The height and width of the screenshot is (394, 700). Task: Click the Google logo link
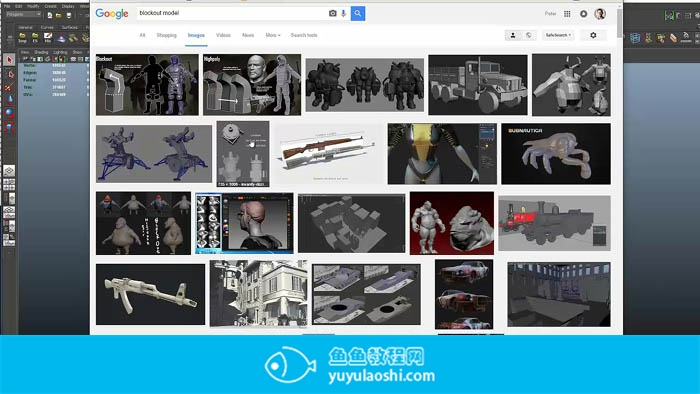[x=112, y=14]
